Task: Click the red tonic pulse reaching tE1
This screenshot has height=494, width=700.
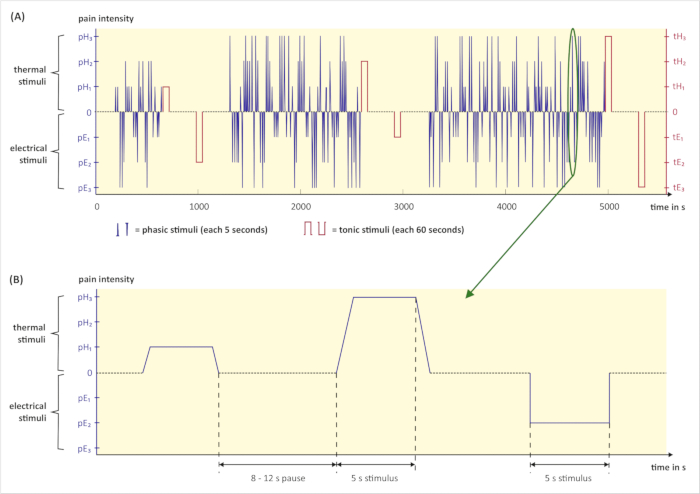Action: (x=397, y=125)
